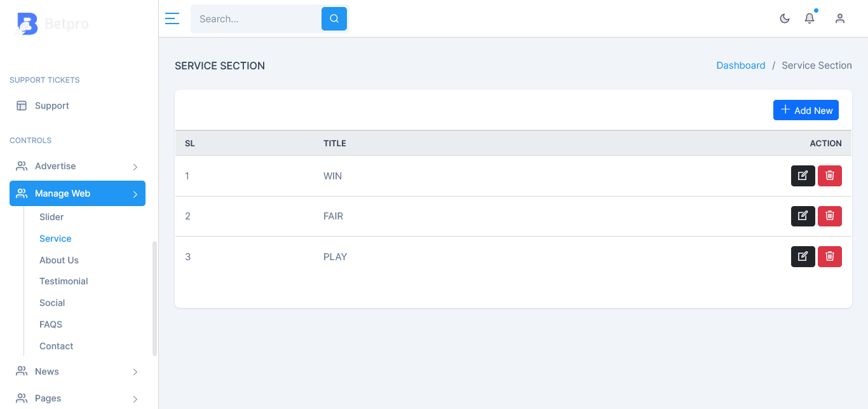Click the Add New button

[806, 110]
